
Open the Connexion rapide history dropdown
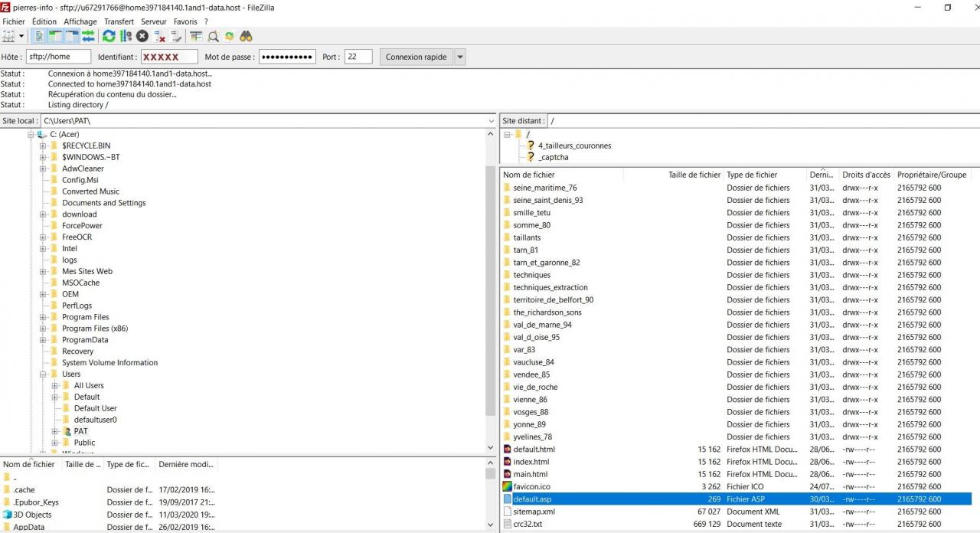[x=460, y=57]
